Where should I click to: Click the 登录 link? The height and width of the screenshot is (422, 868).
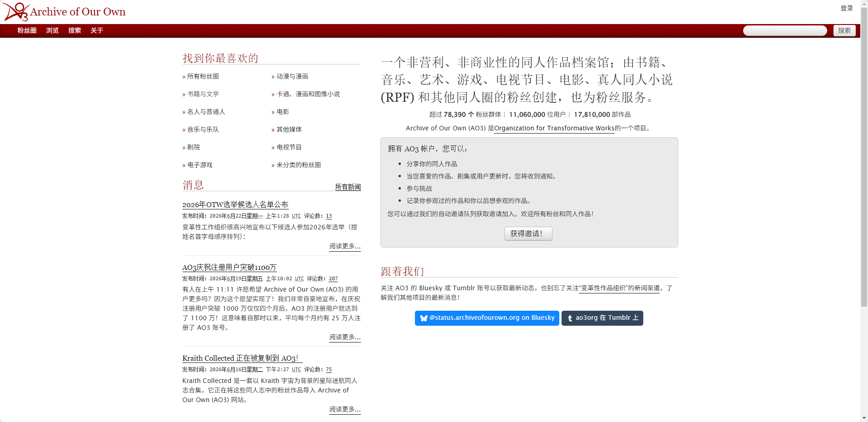(847, 8)
